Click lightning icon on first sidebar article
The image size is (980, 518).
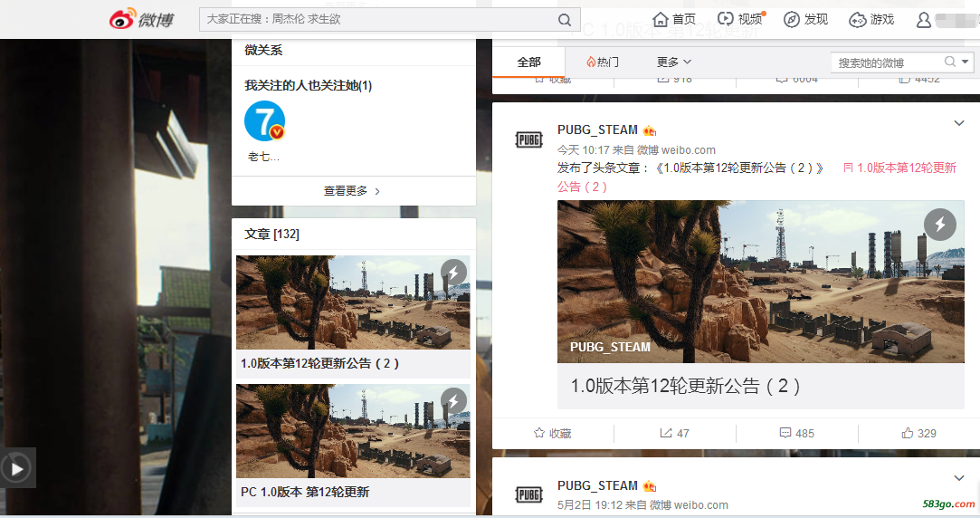(453, 273)
